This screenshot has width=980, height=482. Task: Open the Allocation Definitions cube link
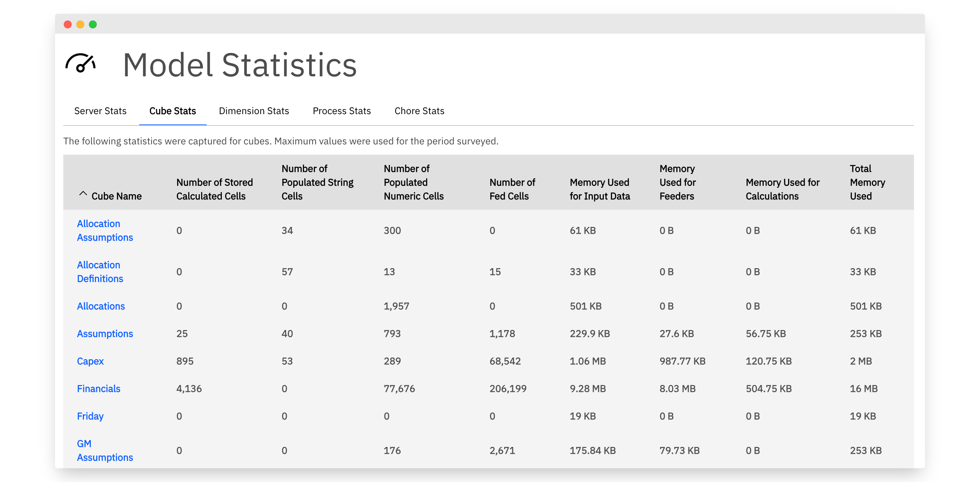(100, 272)
